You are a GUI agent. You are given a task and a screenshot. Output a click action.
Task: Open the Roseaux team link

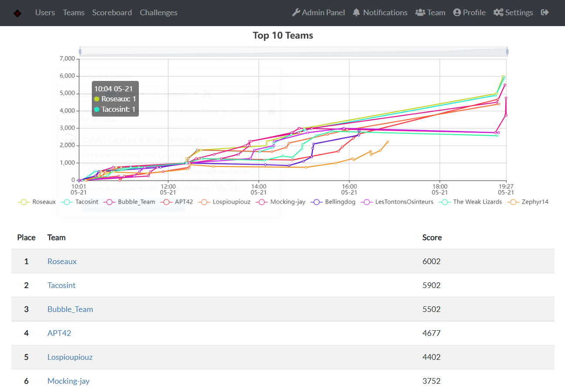(62, 261)
